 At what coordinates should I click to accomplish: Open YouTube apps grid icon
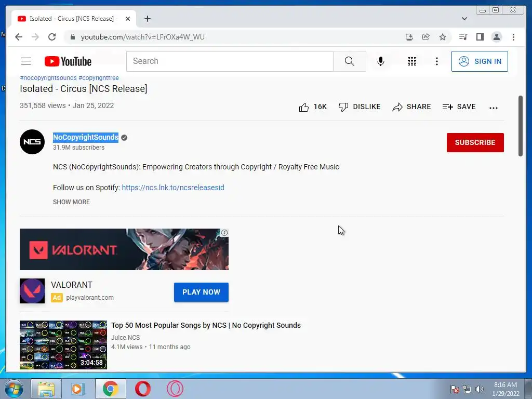click(412, 61)
